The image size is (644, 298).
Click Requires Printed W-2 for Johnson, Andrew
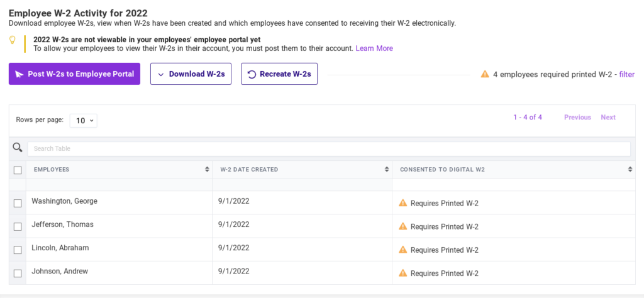tap(445, 273)
